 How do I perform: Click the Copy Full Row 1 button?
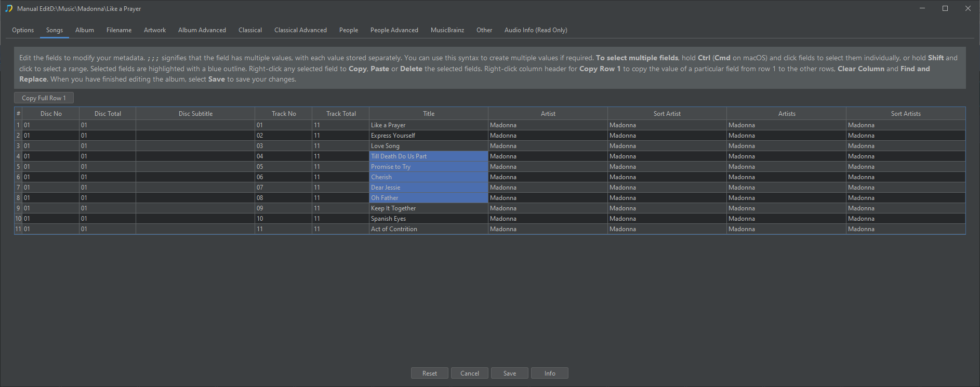pos(44,98)
